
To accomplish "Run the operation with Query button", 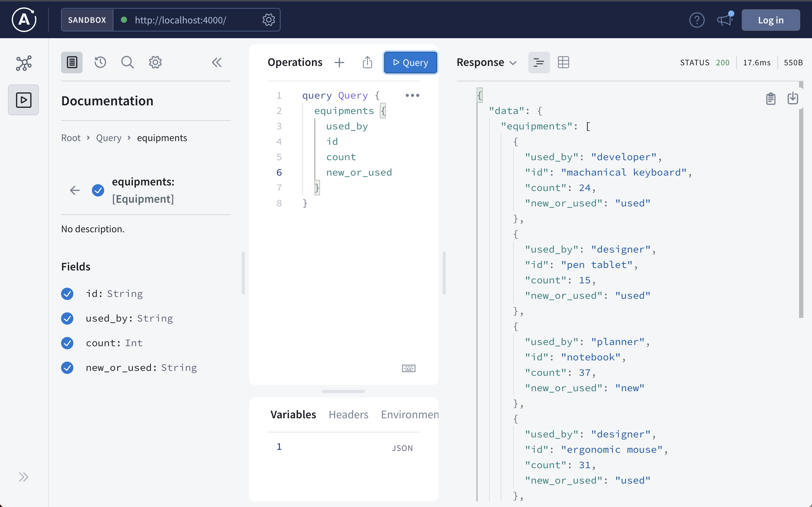I will [x=410, y=62].
